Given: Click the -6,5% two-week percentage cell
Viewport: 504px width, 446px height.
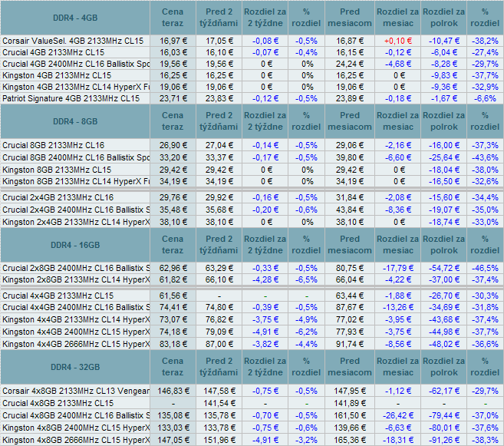Looking at the screenshot, I should tap(306, 279).
